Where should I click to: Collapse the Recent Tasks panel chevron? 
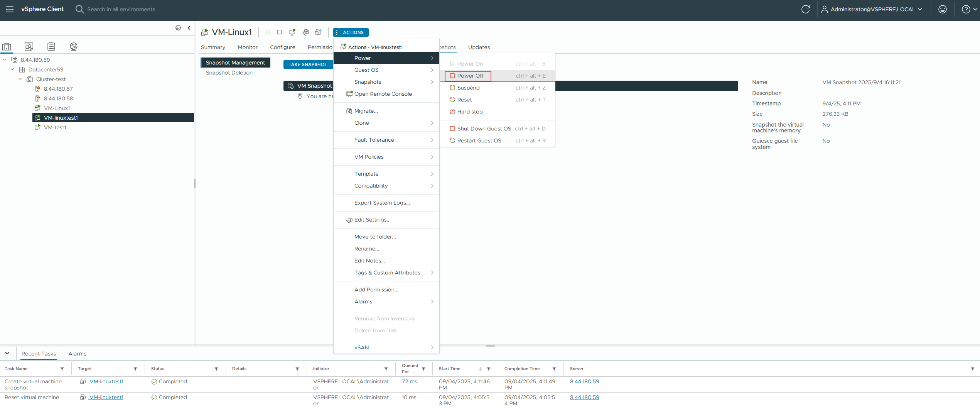coord(7,353)
